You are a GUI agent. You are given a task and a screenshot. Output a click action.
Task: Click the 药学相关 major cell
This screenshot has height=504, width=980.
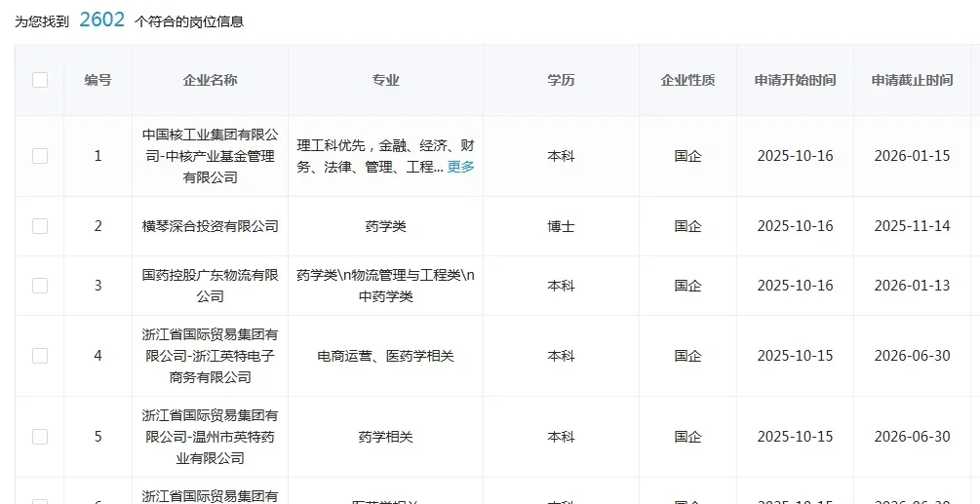pyautogui.click(x=385, y=437)
